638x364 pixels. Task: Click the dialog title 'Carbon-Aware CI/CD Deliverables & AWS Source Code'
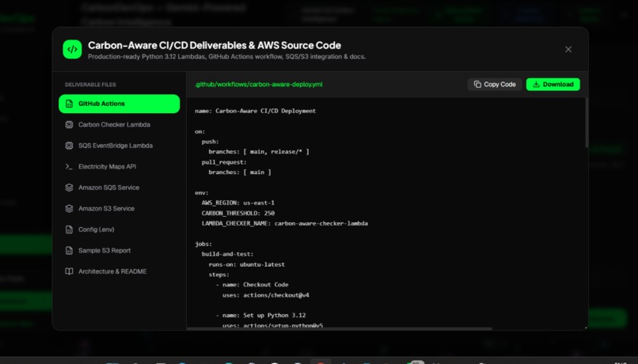(215, 45)
